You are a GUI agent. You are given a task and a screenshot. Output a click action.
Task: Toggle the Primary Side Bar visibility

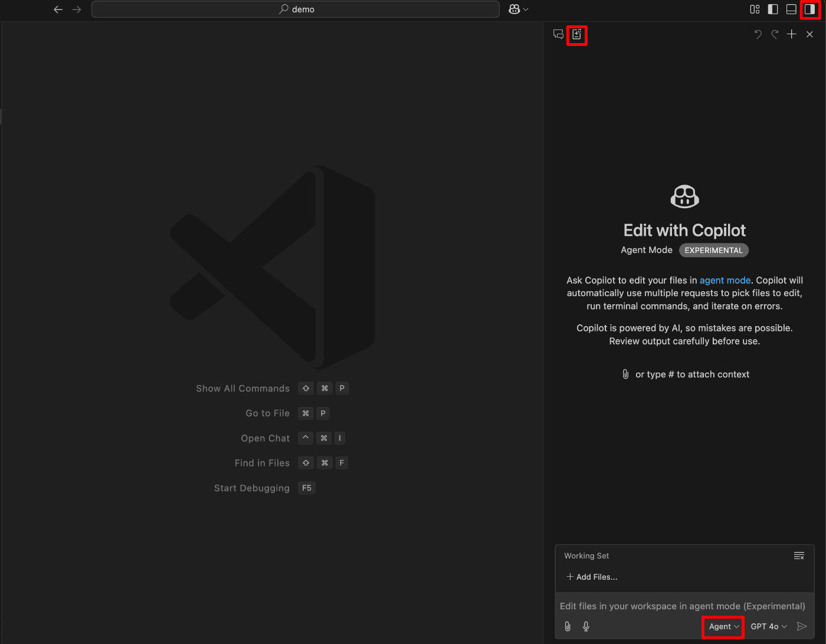[772, 9]
